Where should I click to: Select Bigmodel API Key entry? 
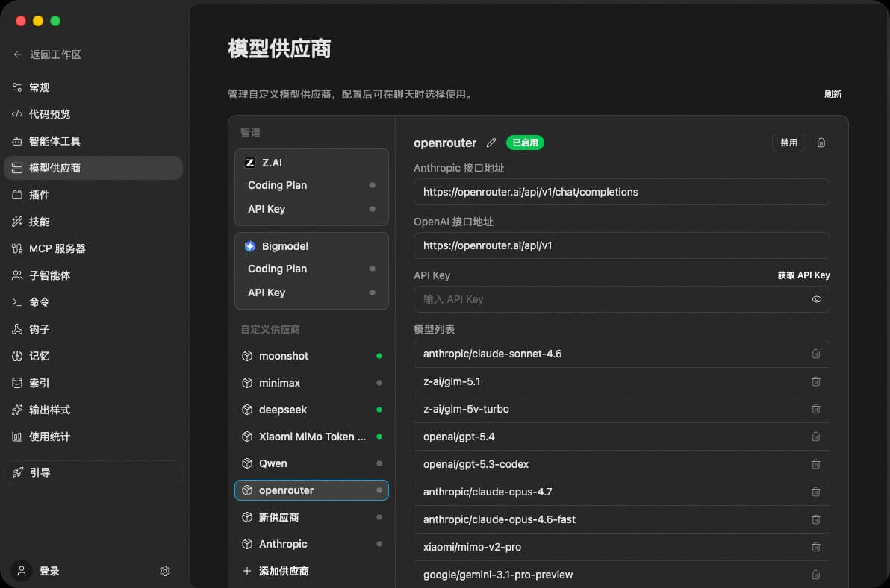[x=311, y=293]
